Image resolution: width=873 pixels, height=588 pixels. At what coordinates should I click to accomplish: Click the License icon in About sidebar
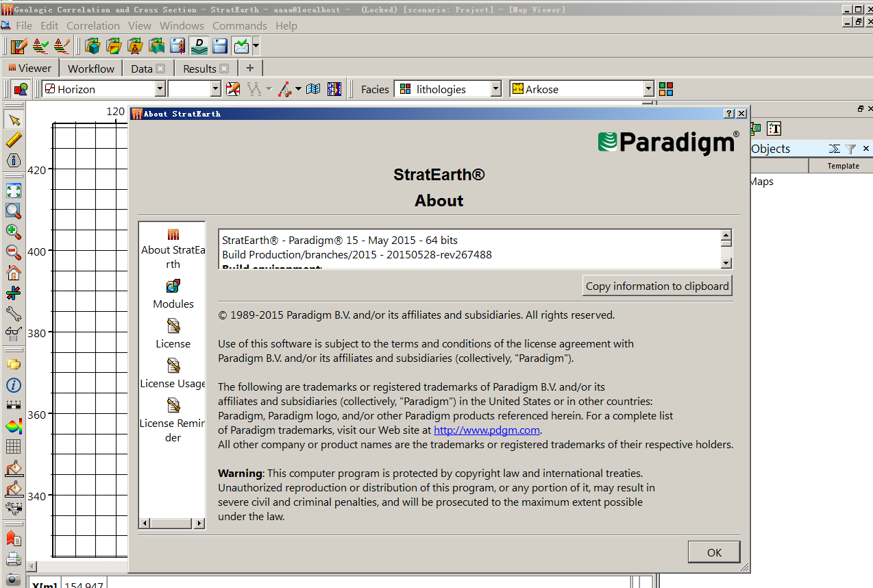(173, 326)
